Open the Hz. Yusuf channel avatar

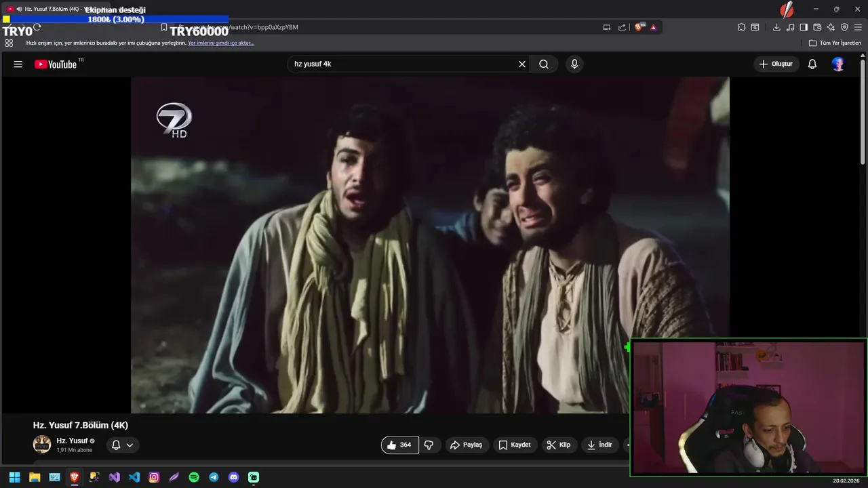coord(42,445)
